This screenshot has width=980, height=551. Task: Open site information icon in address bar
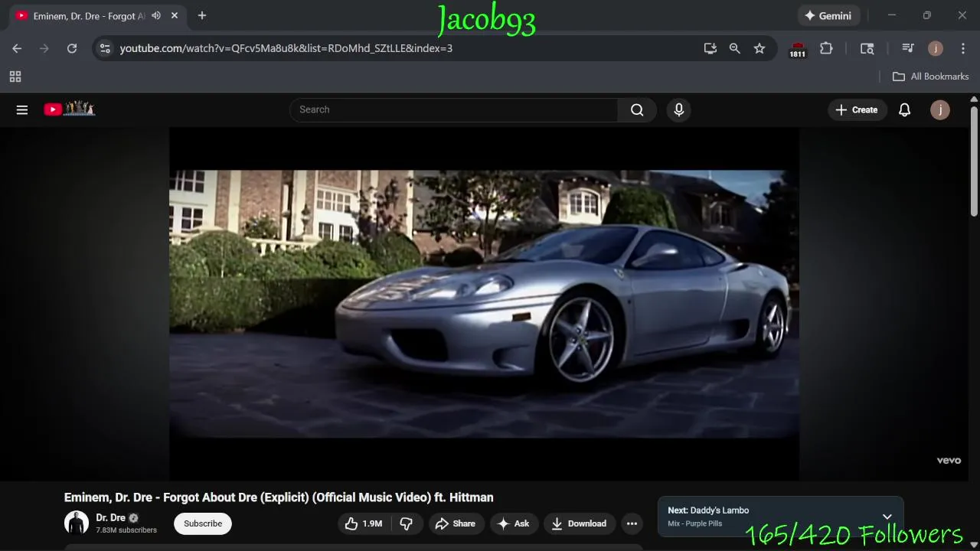click(105, 48)
